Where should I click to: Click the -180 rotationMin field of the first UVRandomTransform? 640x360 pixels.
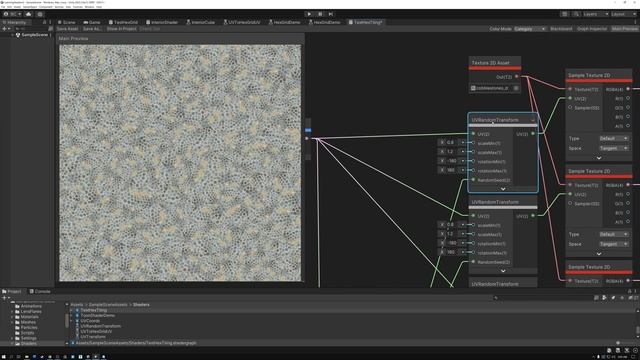[451, 161]
